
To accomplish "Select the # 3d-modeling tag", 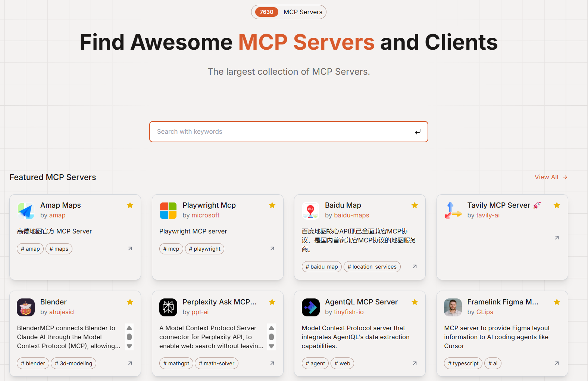I will (73, 363).
